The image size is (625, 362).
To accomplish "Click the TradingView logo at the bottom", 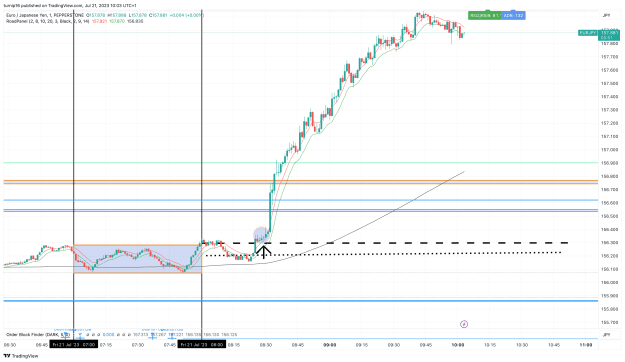I will (21, 356).
